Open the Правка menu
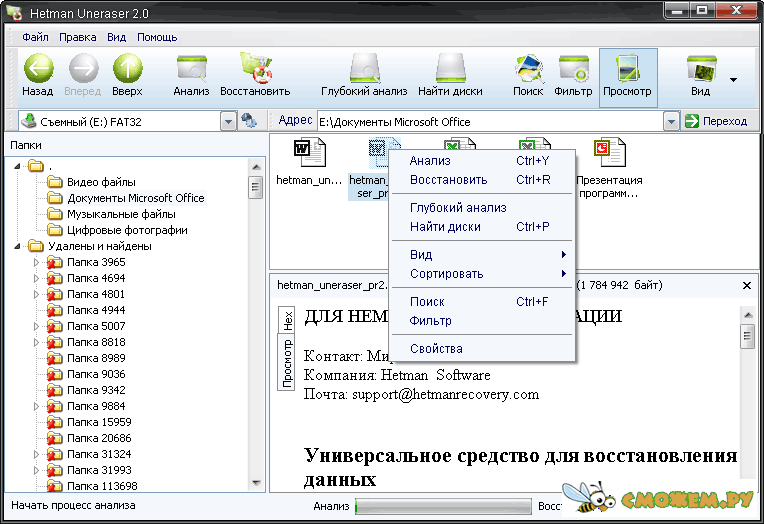This screenshot has width=764, height=524. [77, 37]
